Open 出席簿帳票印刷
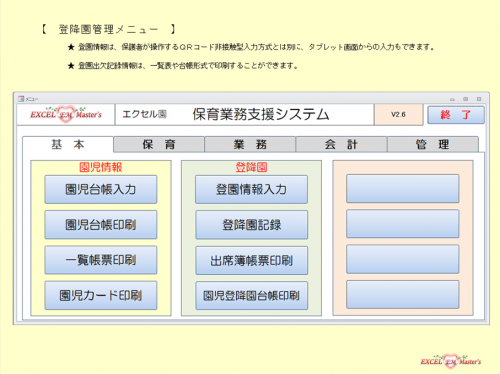The image size is (500, 374). (251, 260)
